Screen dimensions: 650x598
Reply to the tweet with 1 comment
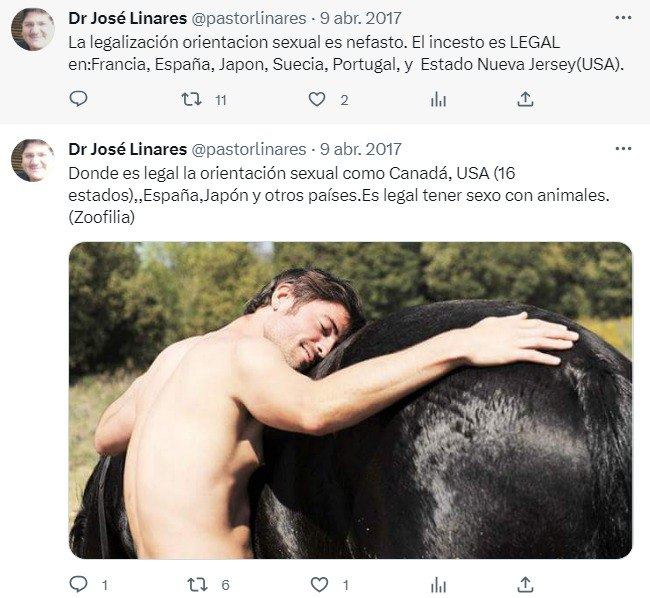(78, 584)
